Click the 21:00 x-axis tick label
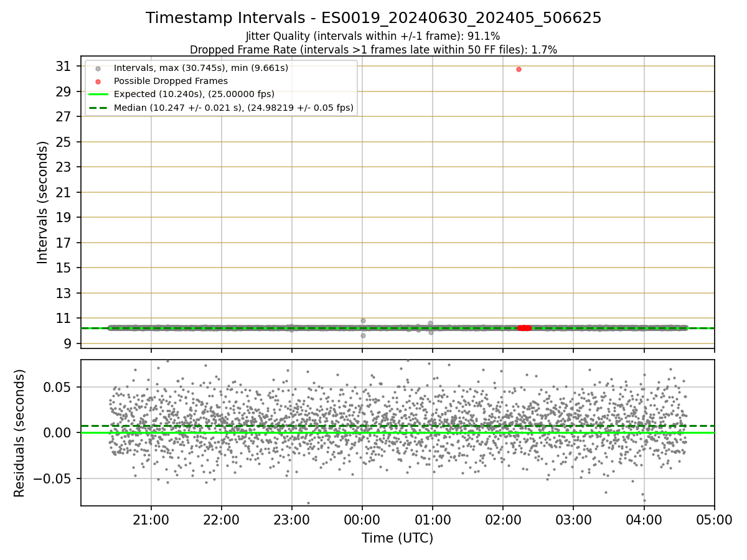 [x=151, y=520]
